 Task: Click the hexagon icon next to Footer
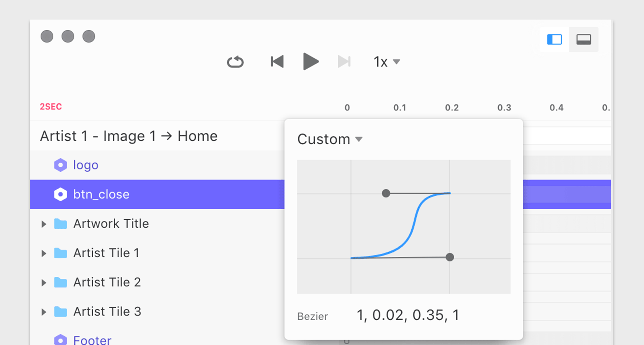[x=60, y=340]
